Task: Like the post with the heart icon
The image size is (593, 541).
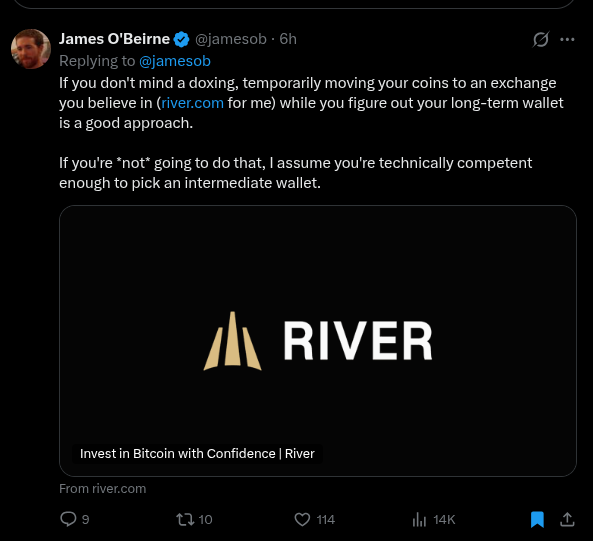Action: click(x=302, y=519)
